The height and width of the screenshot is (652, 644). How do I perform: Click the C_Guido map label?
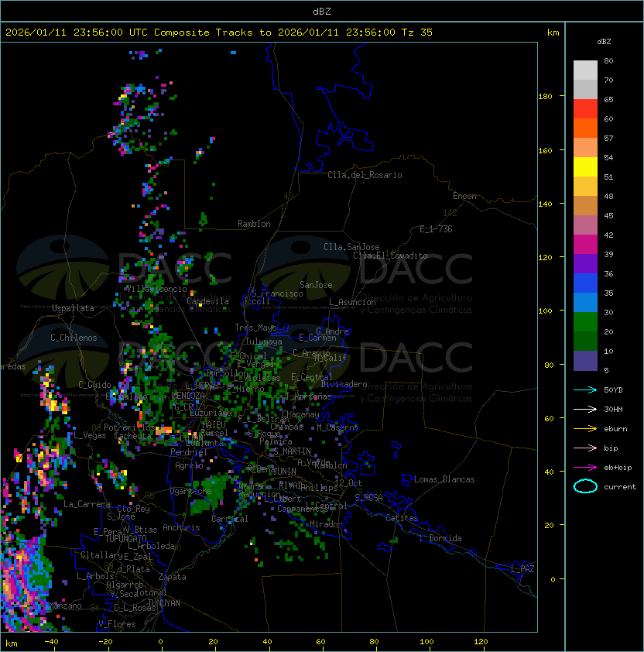pos(94,385)
